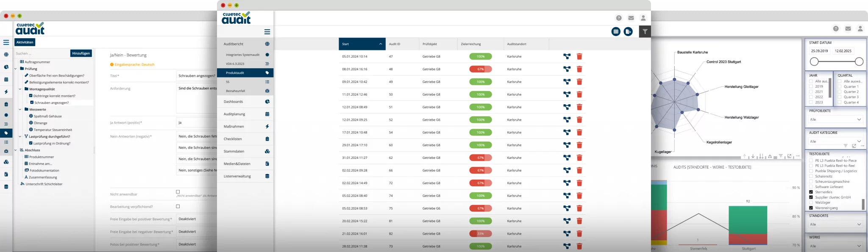
Task: Click the export report icon
Action: [x=628, y=31]
